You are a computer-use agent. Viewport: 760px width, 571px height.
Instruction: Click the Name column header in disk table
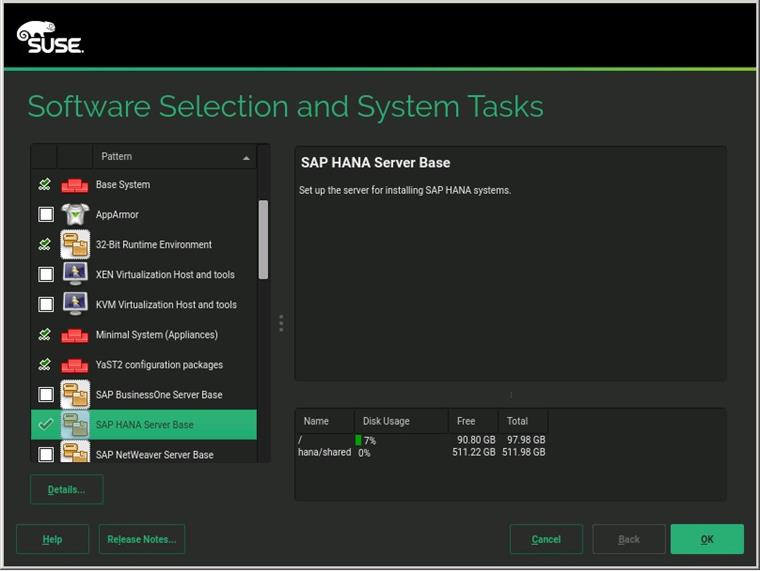coord(325,421)
